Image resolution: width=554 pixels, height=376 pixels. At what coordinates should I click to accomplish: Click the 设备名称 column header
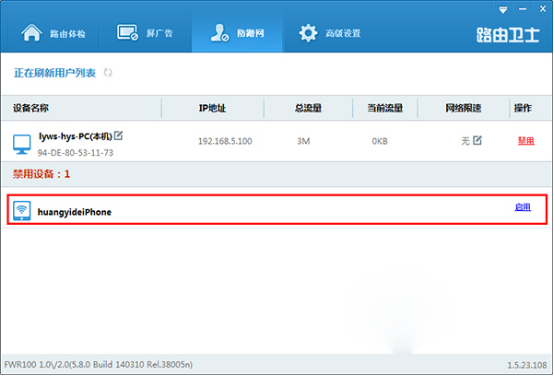click(31, 108)
